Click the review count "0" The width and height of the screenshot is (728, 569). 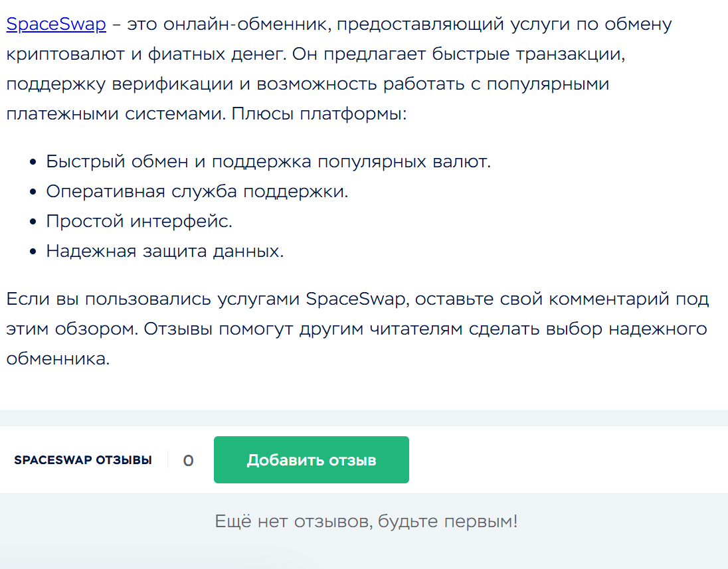point(188,460)
